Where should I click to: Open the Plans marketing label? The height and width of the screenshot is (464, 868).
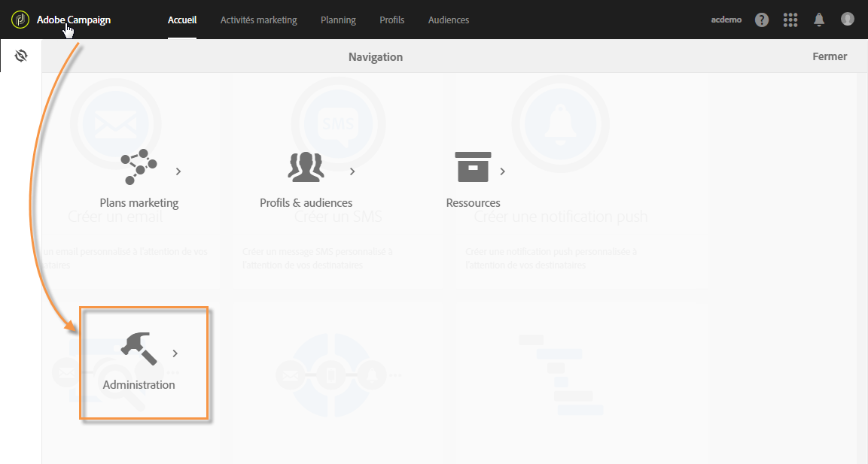(139, 203)
